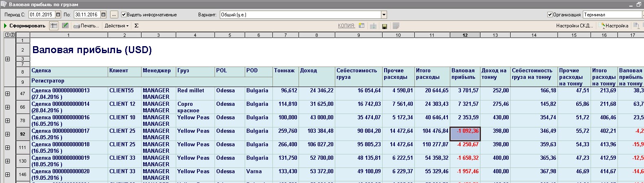Toggle the Организация checkbox
The width and height of the screenshot is (644, 183).
point(550,15)
